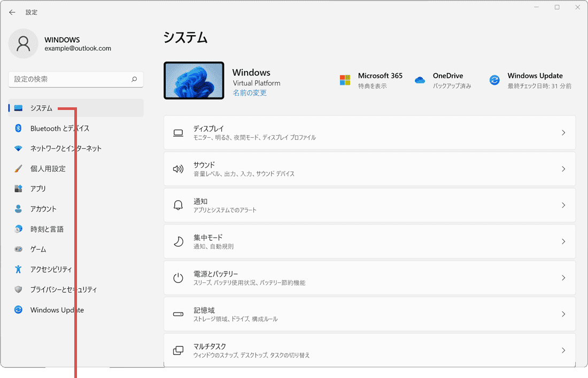
Task: Click the 電源とバッテリー power icon
Action: [178, 278]
